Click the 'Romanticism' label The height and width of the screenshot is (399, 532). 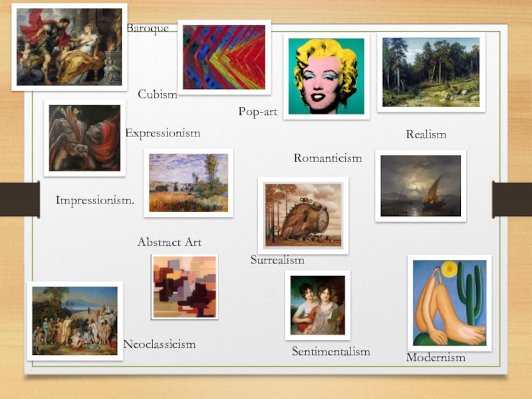click(x=328, y=158)
